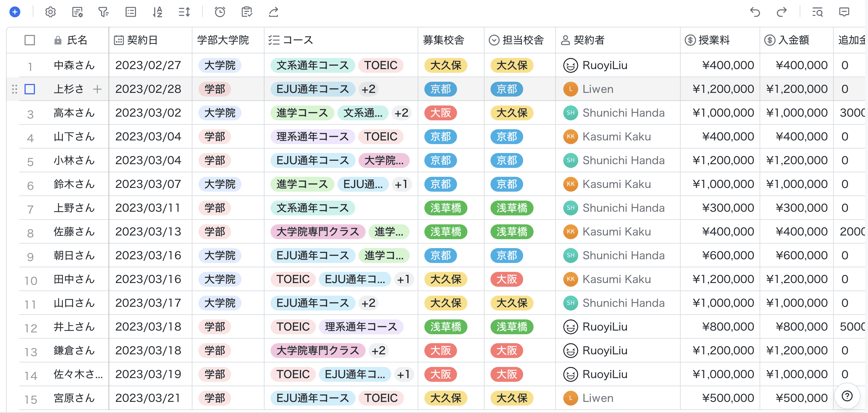Image resolution: width=868 pixels, height=413 pixels.
Task: Click the undo arrow icon
Action: (755, 12)
